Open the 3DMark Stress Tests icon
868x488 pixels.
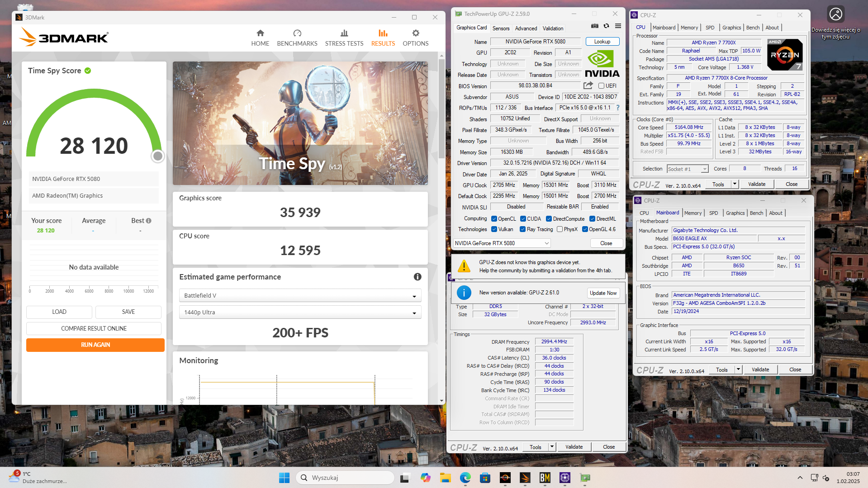coord(344,33)
